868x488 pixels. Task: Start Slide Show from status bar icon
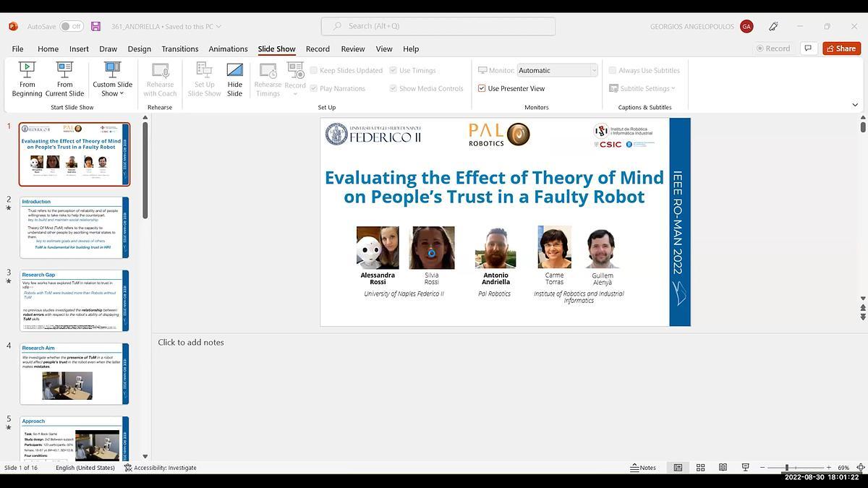745,468
